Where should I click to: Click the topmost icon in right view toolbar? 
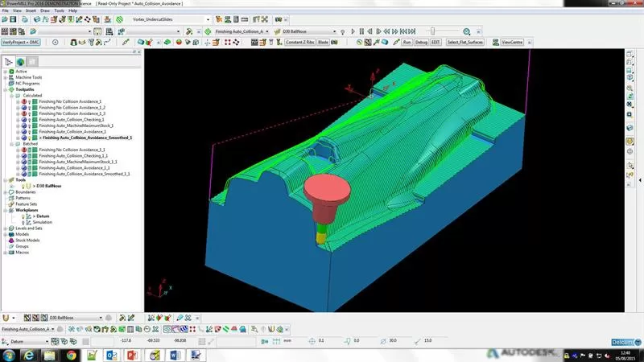[630, 54]
